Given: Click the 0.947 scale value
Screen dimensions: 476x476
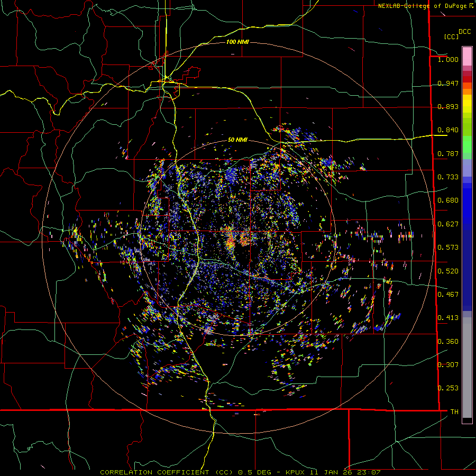Looking at the screenshot, I should tap(448, 83).
